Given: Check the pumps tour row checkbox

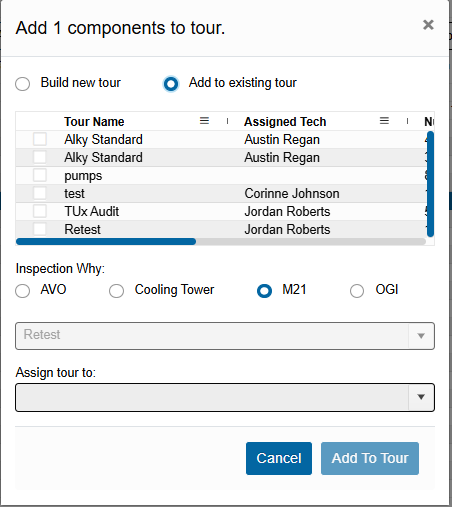Looking at the screenshot, I should (x=40, y=175).
